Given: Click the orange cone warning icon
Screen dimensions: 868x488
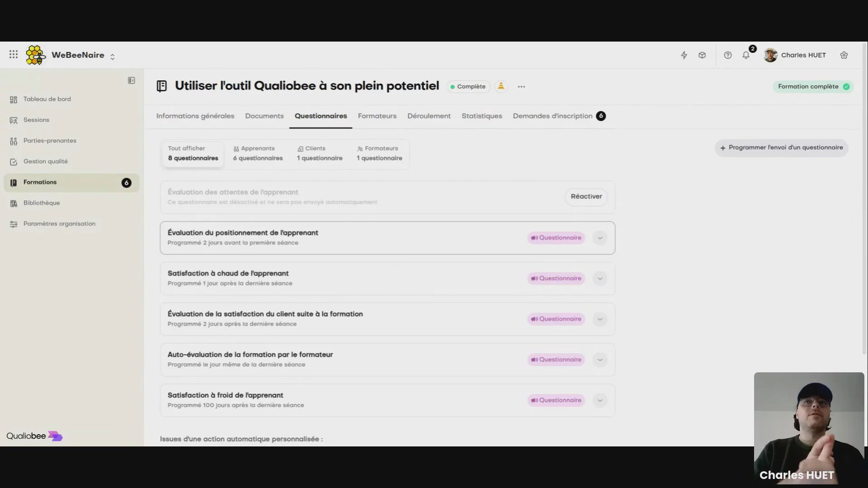Looking at the screenshot, I should 501,86.
